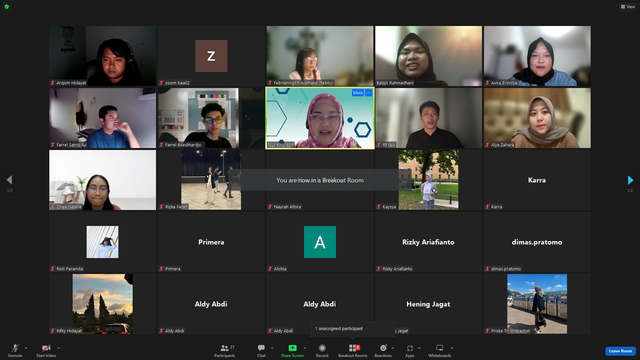Select the Karra participant tile
The width and height of the screenshot is (640, 360).
537,180
